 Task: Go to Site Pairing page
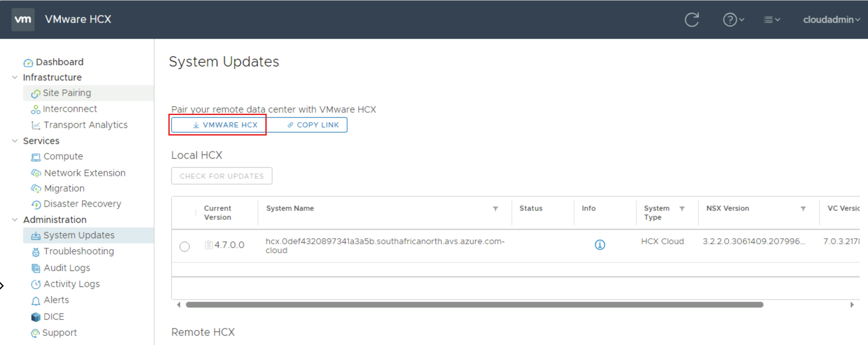[x=67, y=93]
